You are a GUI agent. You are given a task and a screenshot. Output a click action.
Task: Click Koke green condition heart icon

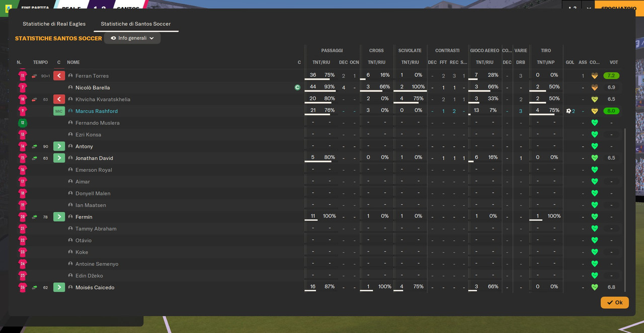pyautogui.click(x=595, y=252)
